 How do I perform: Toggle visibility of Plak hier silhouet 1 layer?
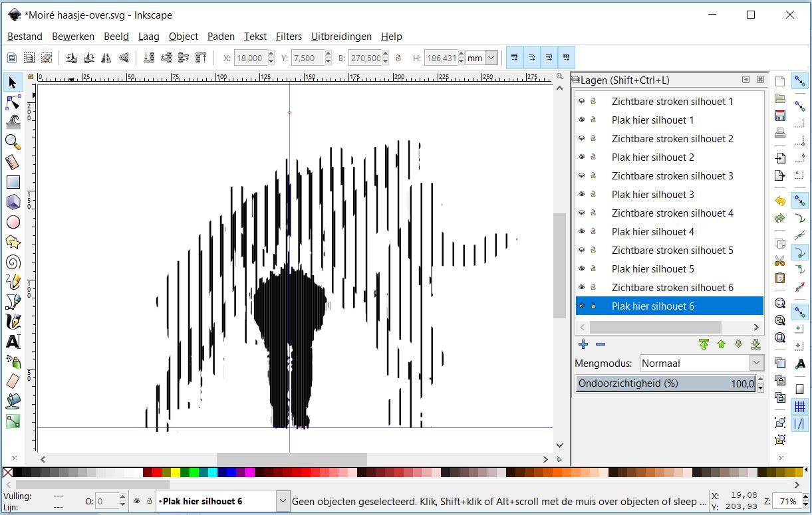click(x=582, y=120)
